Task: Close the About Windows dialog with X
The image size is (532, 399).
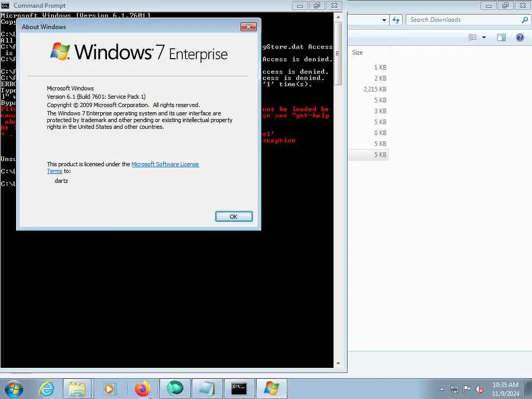Action: click(248, 27)
